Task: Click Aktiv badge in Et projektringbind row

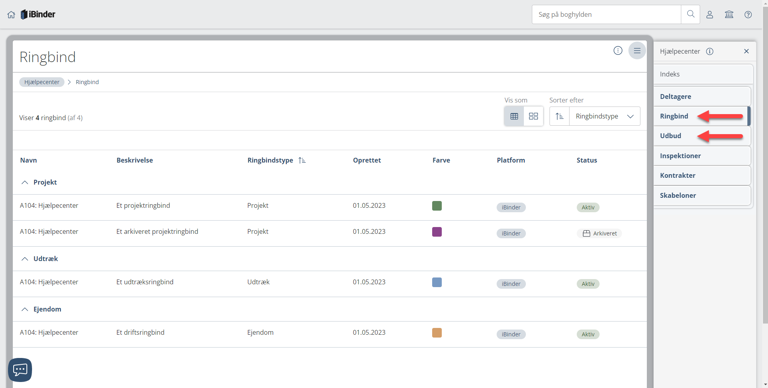Action: (x=588, y=207)
